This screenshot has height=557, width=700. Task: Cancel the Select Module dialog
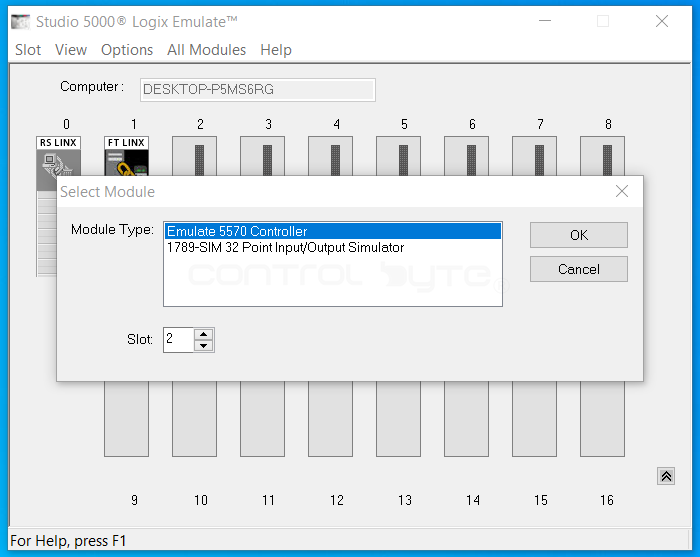[x=579, y=269]
